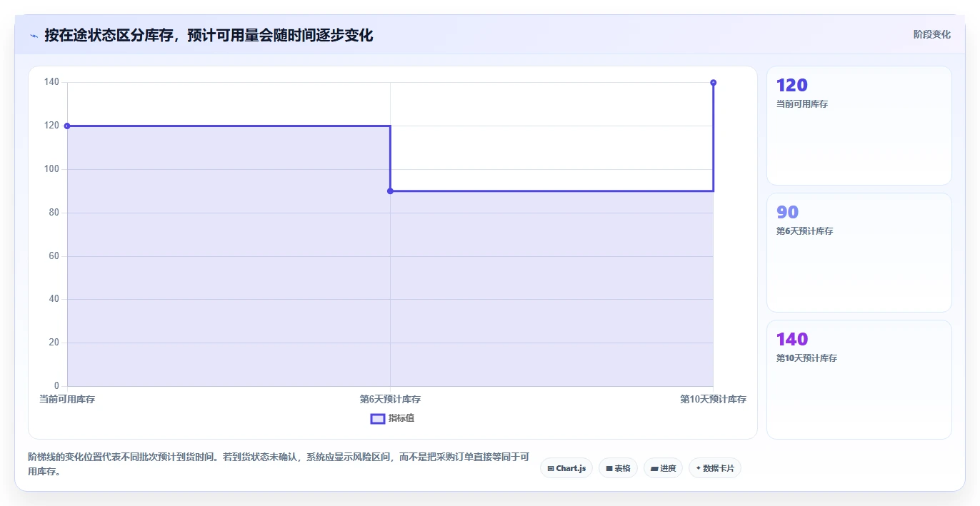Click the 第6天预计库存 card caption
980x506 pixels.
click(x=804, y=231)
